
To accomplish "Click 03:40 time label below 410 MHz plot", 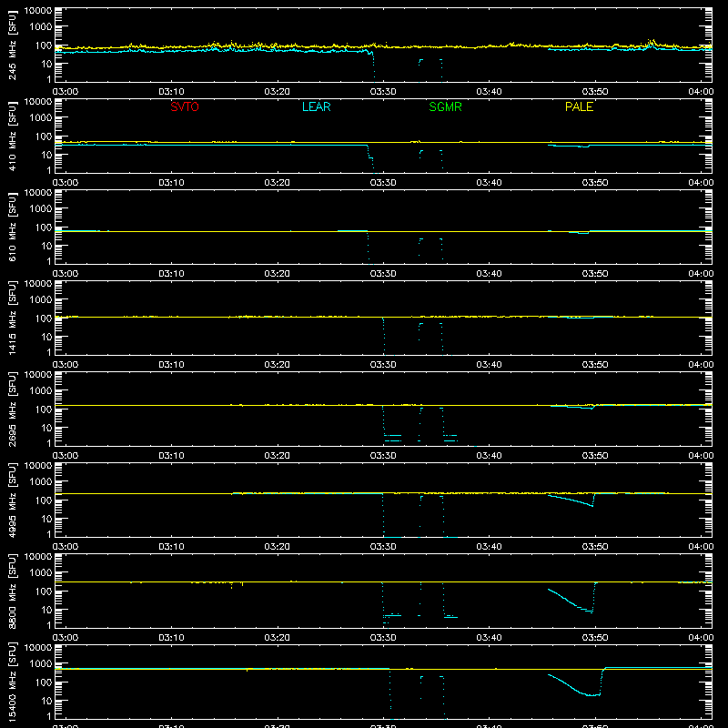I will pos(489,183).
